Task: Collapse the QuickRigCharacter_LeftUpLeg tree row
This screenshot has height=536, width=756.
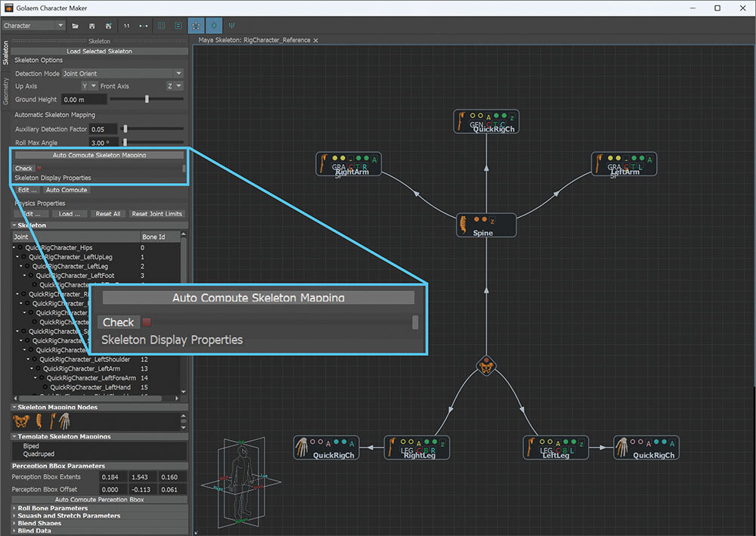Action: [17, 257]
